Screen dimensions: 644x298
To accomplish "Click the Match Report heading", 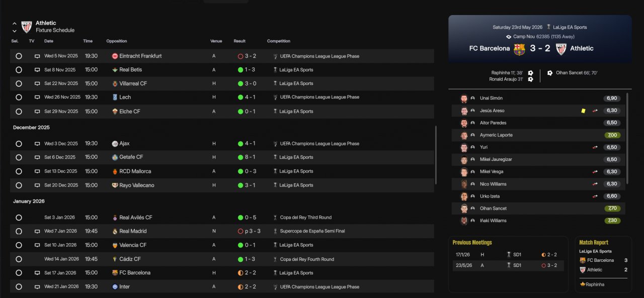I will tap(594, 242).
